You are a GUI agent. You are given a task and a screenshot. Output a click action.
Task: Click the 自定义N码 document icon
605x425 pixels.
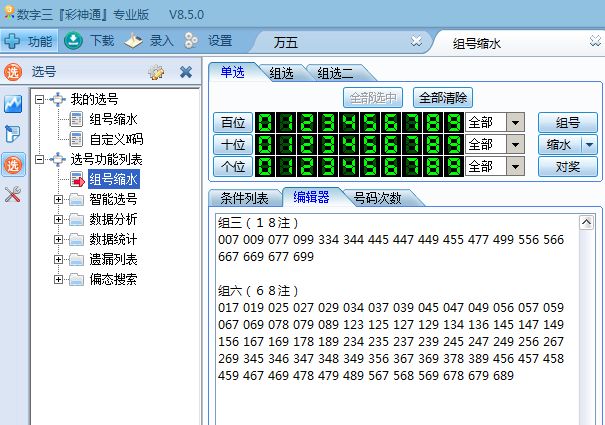(x=76, y=139)
